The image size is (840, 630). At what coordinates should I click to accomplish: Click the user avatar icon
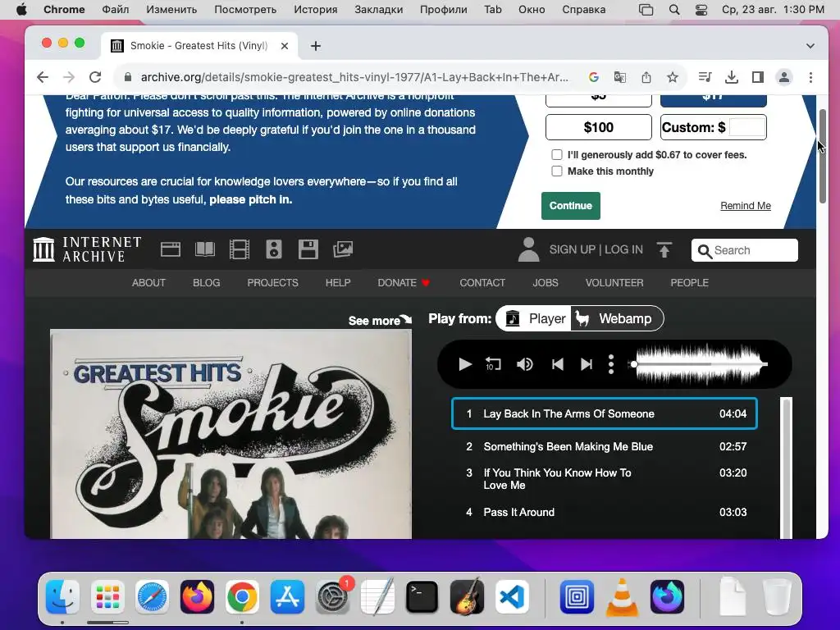coord(528,249)
